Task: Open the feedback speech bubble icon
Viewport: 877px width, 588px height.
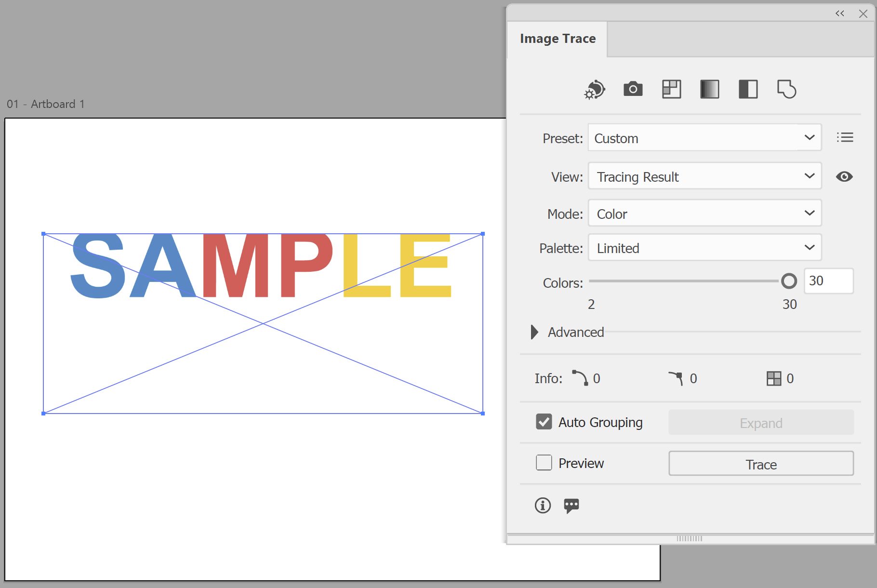Action: tap(571, 506)
